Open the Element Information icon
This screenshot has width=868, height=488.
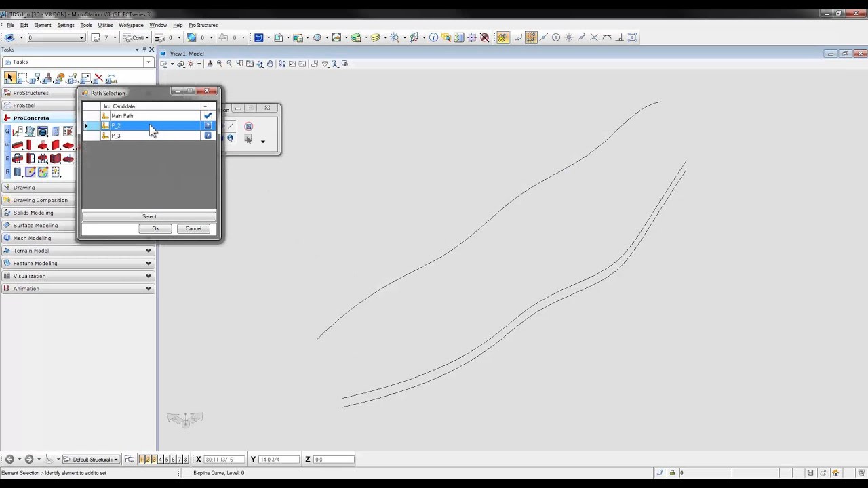pyautogui.click(x=433, y=37)
